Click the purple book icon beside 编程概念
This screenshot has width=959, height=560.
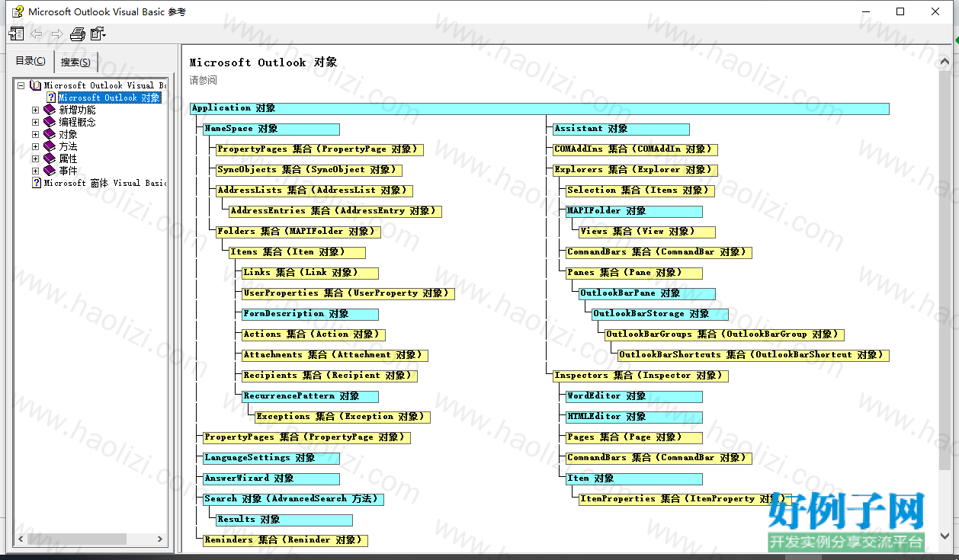(50, 122)
